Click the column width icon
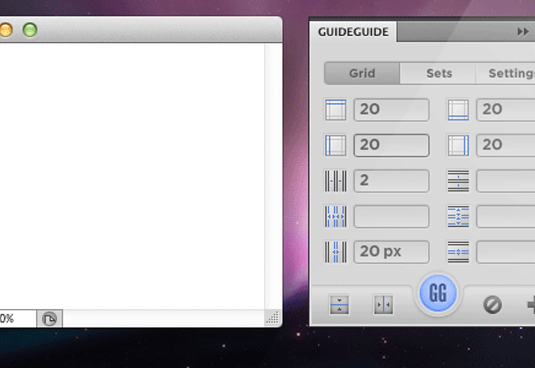535x368 pixels. pyautogui.click(x=335, y=216)
